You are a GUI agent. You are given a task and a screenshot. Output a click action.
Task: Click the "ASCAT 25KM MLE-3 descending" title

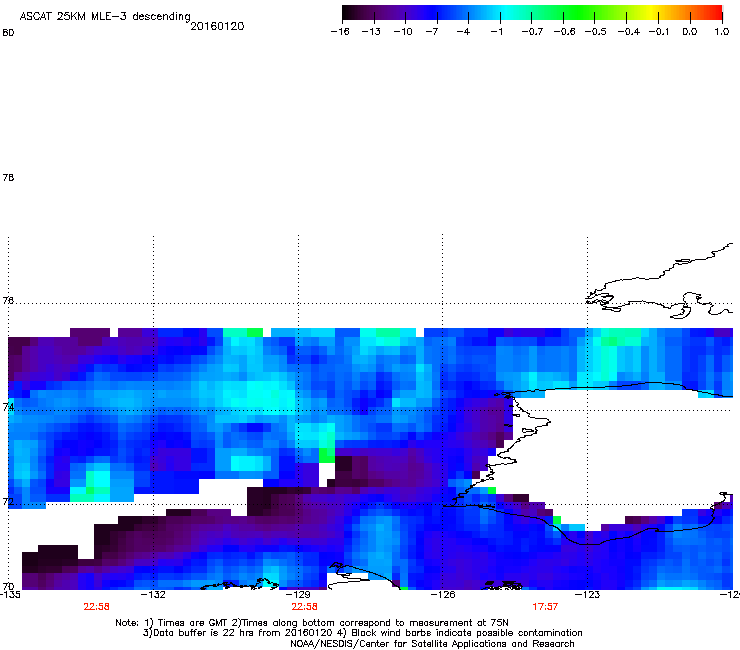click(105, 17)
